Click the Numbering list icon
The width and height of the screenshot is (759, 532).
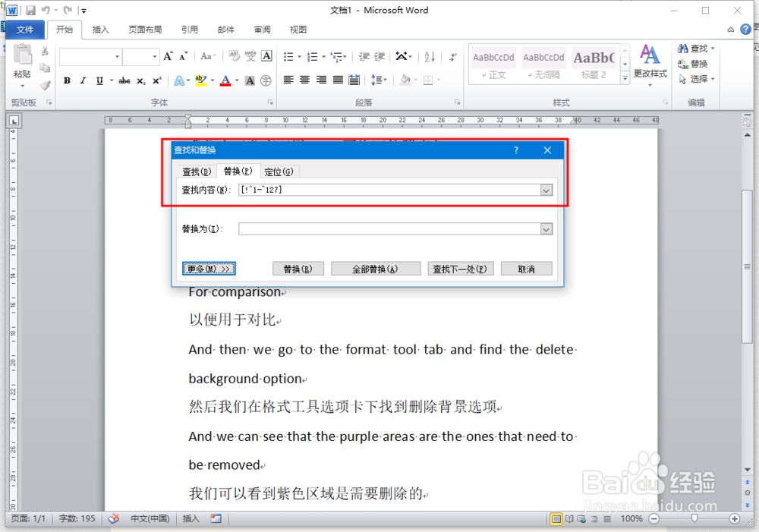tap(312, 57)
